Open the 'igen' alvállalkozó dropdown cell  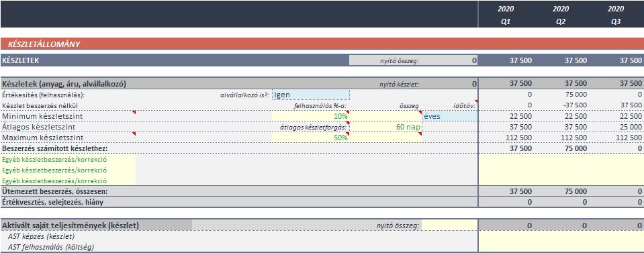coord(311,95)
